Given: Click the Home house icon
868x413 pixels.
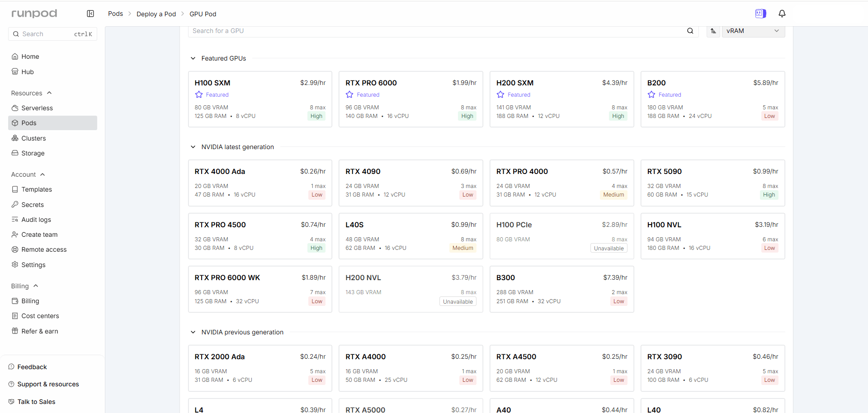Looking at the screenshot, I should coord(15,56).
